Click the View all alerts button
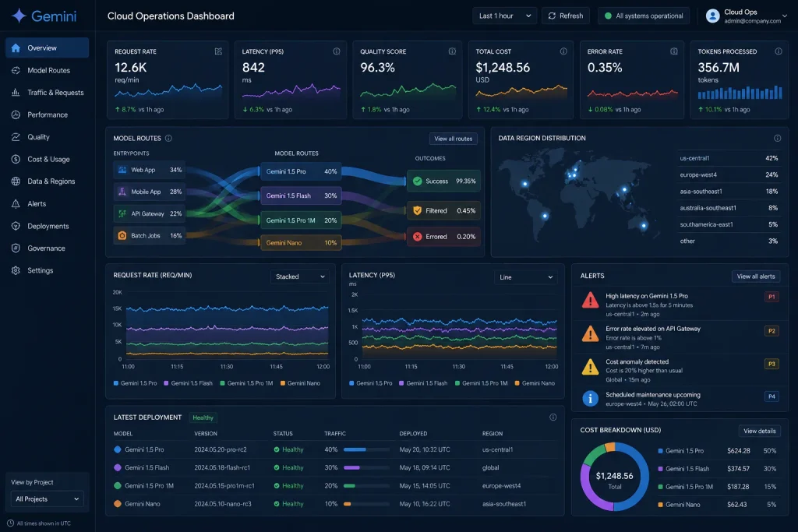Image resolution: width=798 pixels, height=532 pixels. 756,277
